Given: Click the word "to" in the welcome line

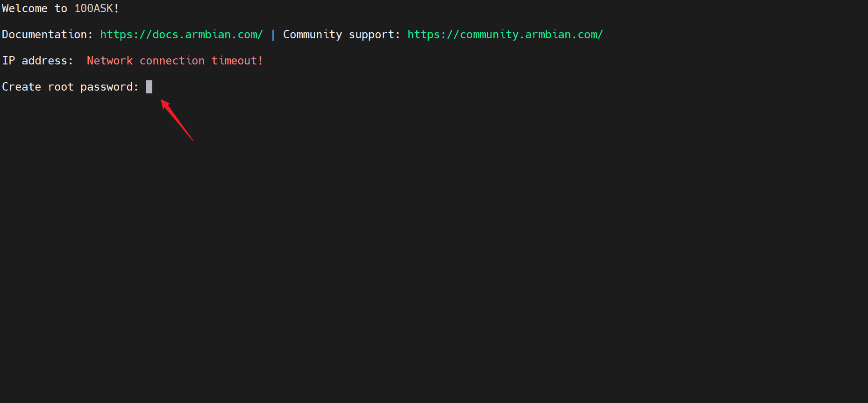Looking at the screenshot, I should (x=61, y=8).
